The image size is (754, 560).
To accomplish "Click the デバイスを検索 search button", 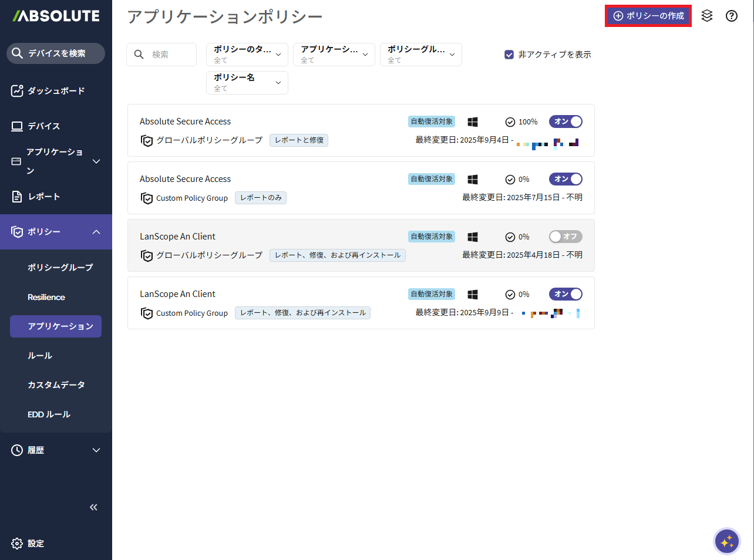I will pos(56,53).
